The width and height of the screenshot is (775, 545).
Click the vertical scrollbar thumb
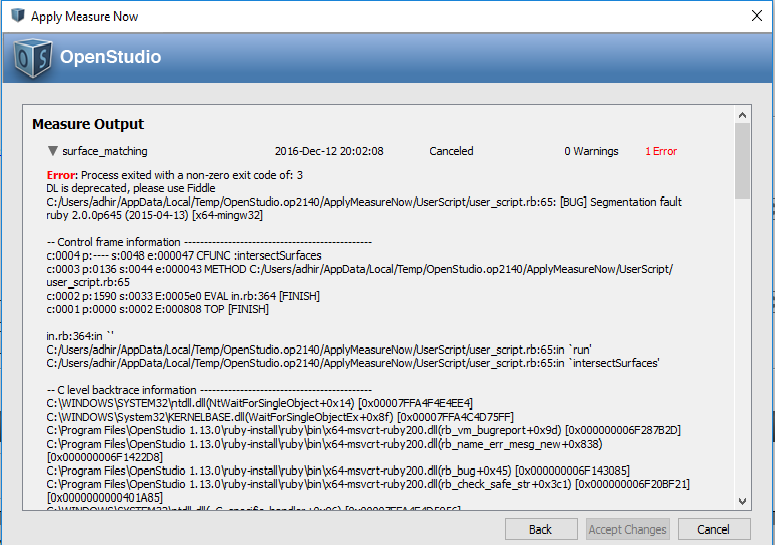pyautogui.click(x=742, y=161)
